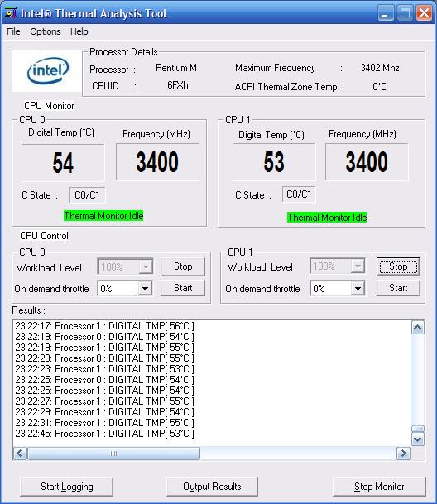The height and width of the screenshot is (504, 437).
Task: Click CPUID value 6FXh
Action: [x=177, y=85]
